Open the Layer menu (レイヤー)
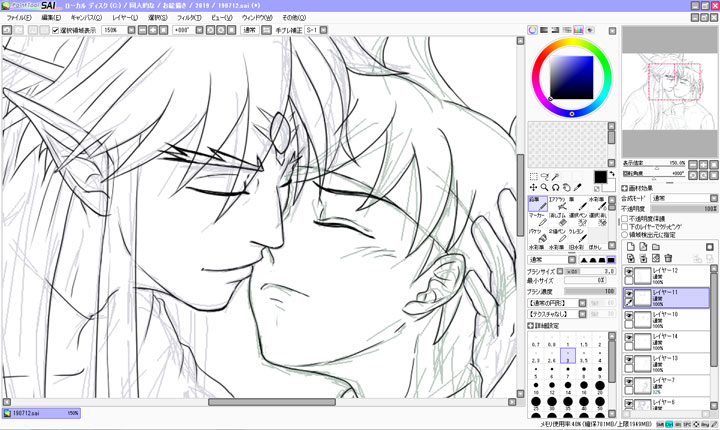Viewport: 720px width, 430px height. (125, 17)
